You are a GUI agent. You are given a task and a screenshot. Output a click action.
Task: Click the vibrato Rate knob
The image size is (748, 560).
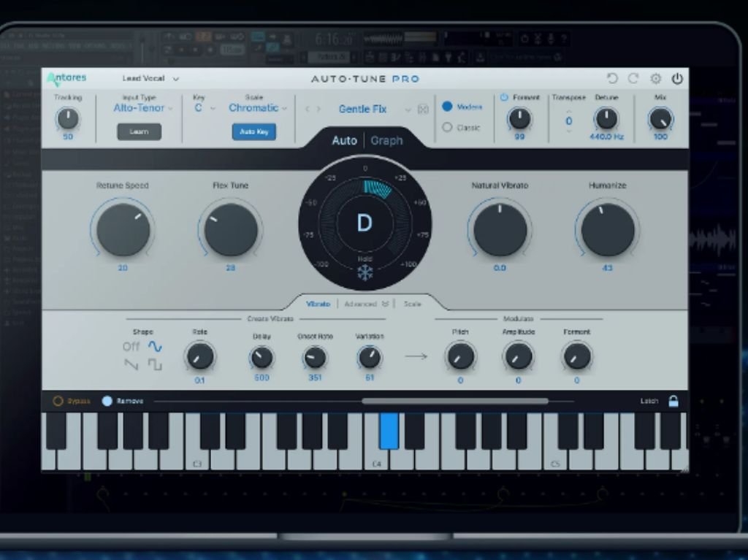[200, 357]
